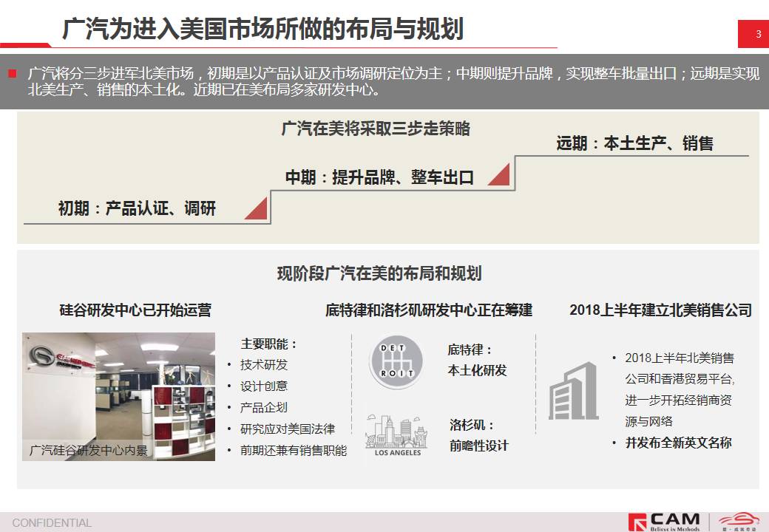Viewport: 769px width, 532px height.
Task: Click the grey office building icon
Action: click(x=573, y=391)
